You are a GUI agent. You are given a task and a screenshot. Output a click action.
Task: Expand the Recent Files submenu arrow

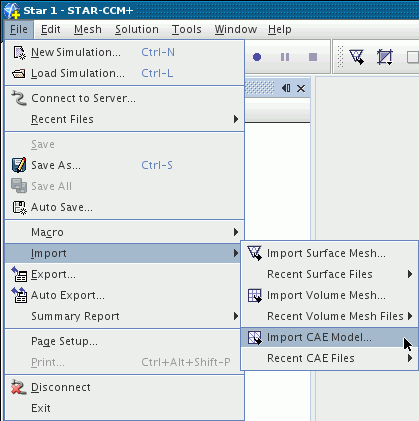[x=236, y=119]
